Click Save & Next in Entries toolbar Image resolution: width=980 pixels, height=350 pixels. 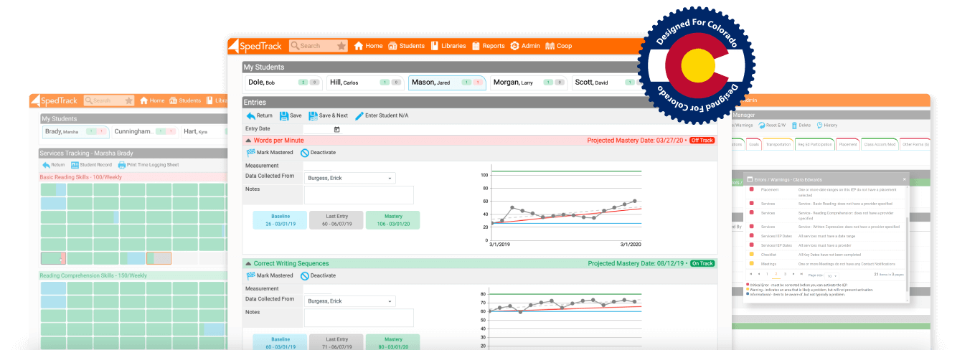[327, 115]
